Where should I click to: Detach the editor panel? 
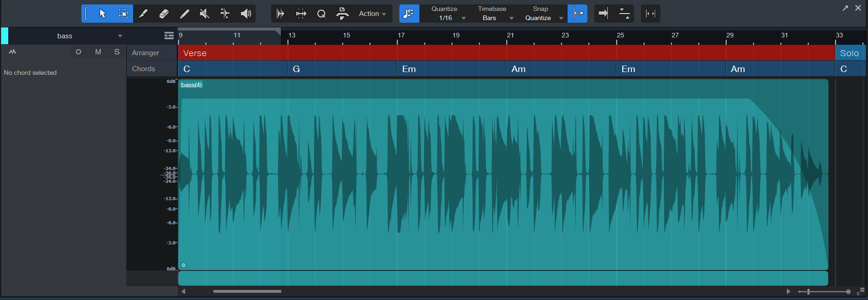[x=845, y=8]
